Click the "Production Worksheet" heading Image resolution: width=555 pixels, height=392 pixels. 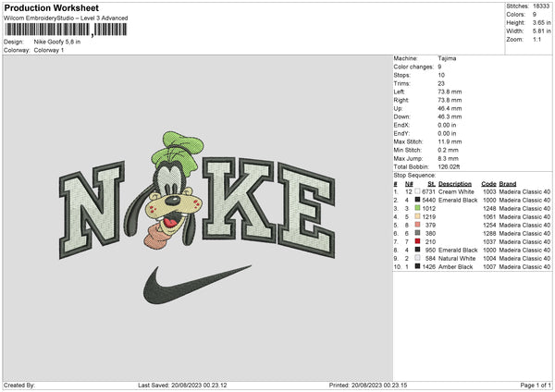pos(51,7)
